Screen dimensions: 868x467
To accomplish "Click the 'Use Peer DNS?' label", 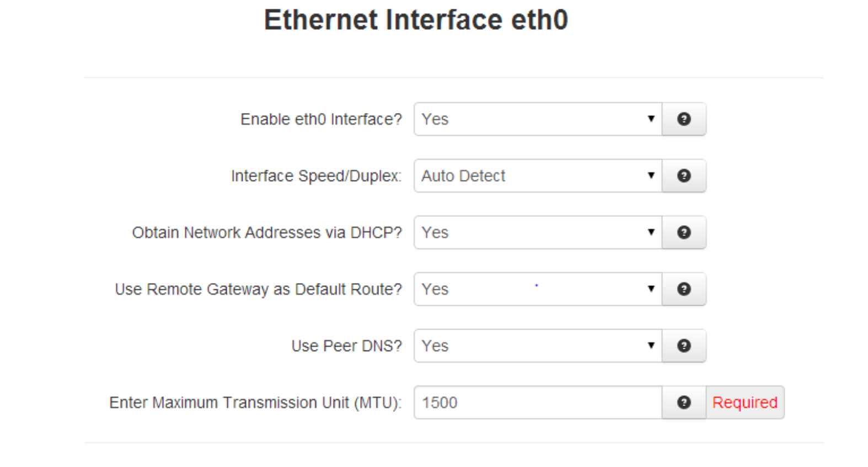I will [x=347, y=346].
